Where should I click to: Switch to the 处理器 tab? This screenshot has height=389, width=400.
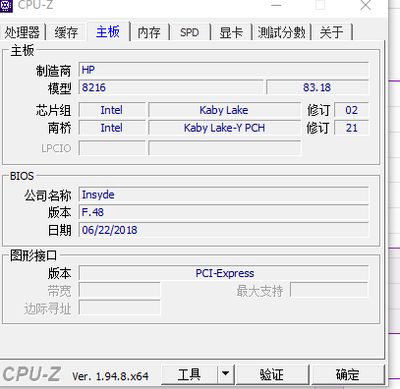coord(22,32)
